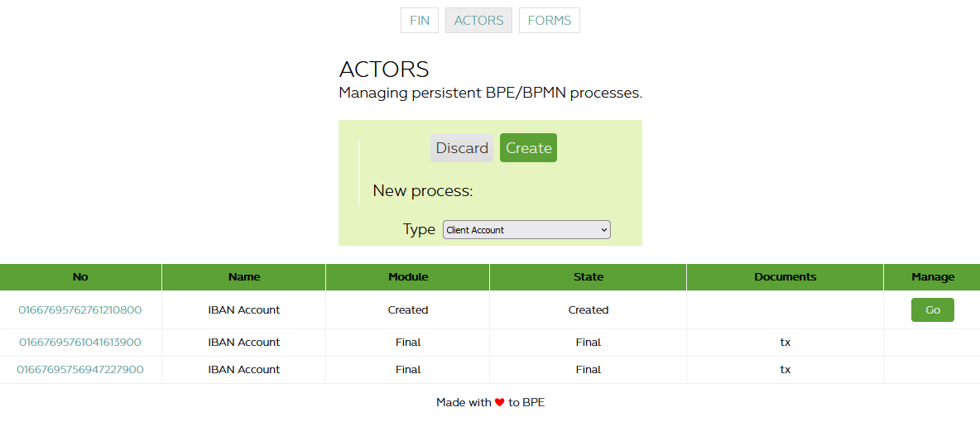Click the Name column header
The width and height of the screenshot is (980, 422).
244,277
